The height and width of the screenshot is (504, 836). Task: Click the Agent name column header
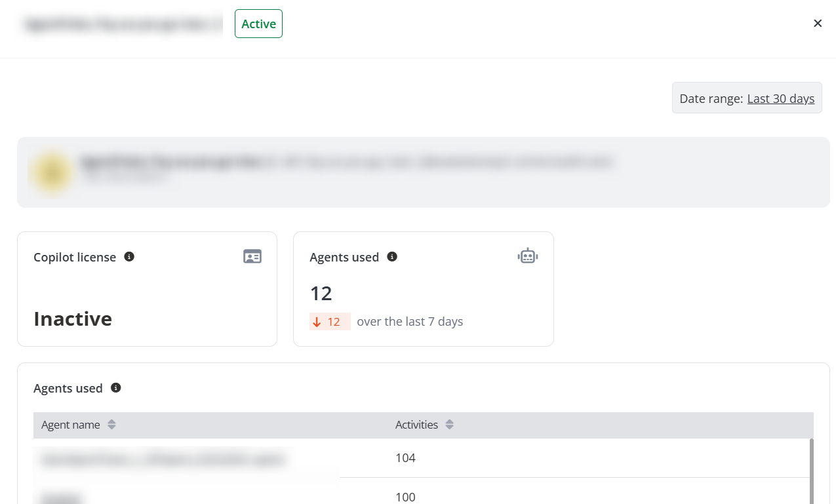point(71,425)
